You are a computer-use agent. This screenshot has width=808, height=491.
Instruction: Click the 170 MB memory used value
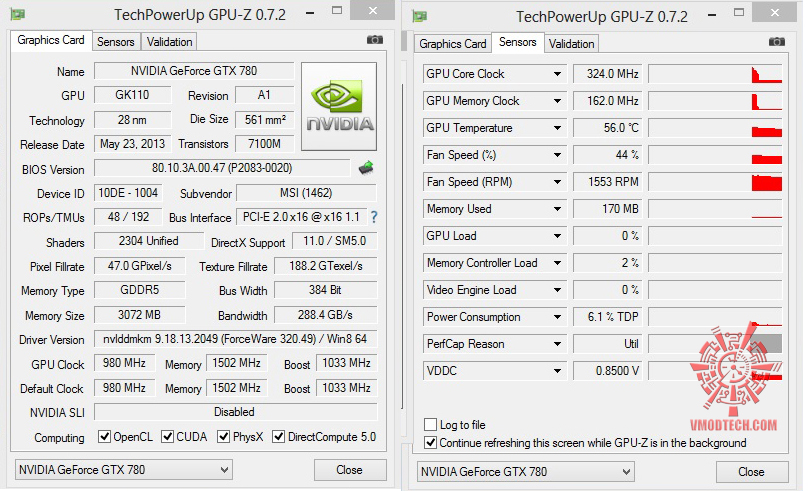(x=607, y=209)
